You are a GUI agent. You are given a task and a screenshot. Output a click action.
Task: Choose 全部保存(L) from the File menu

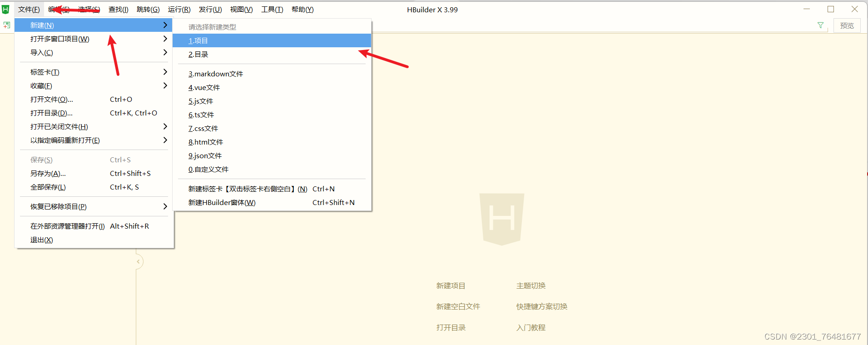[94, 187]
